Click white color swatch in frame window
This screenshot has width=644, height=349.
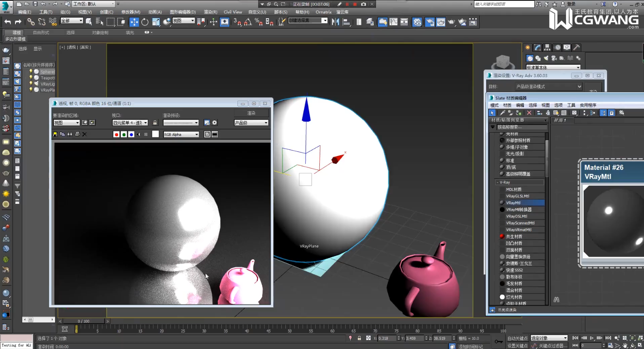(x=155, y=134)
